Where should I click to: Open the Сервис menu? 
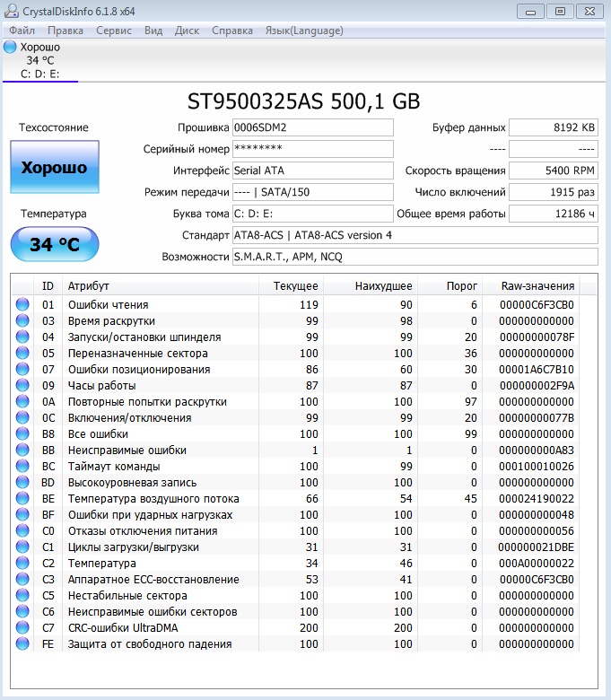pos(113,31)
